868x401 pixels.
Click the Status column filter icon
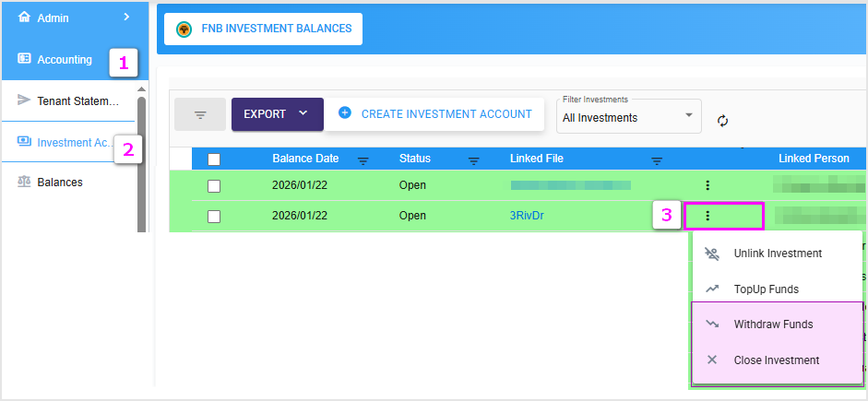pyautogui.click(x=473, y=160)
